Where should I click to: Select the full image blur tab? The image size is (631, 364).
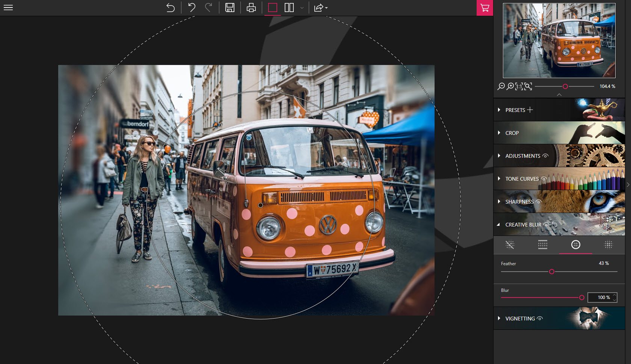coord(608,245)
